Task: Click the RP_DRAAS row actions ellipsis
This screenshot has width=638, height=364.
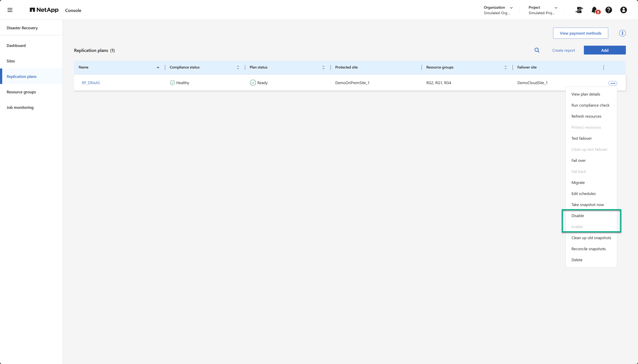Action: click(613, 83)
